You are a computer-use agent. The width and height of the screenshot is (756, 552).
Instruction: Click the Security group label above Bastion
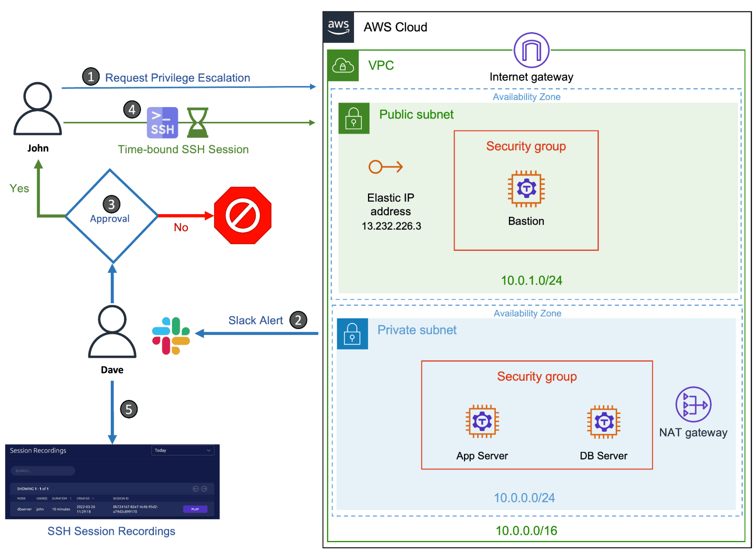[x=526, y=146]
